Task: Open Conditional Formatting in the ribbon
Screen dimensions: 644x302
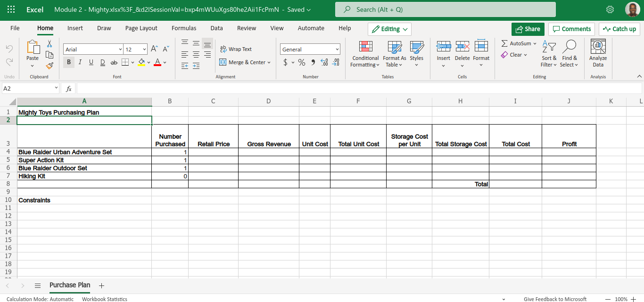Action: click(x=365, y=53)
